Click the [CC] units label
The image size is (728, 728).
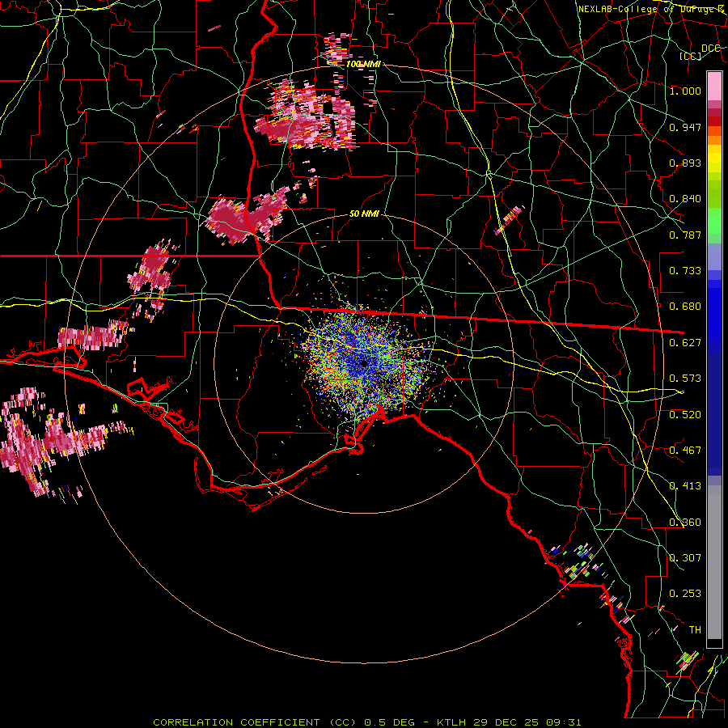click(x=690, y=56)
